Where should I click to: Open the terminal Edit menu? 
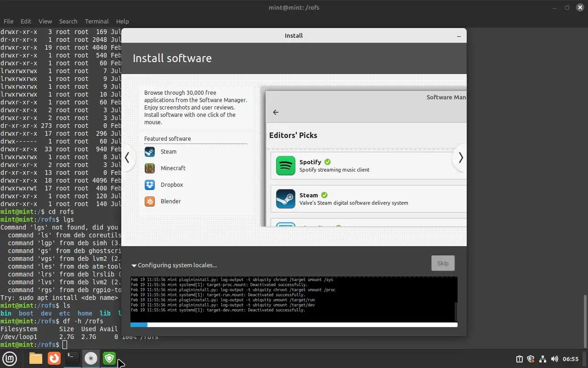pyautogui.click(x=26, y=21)
